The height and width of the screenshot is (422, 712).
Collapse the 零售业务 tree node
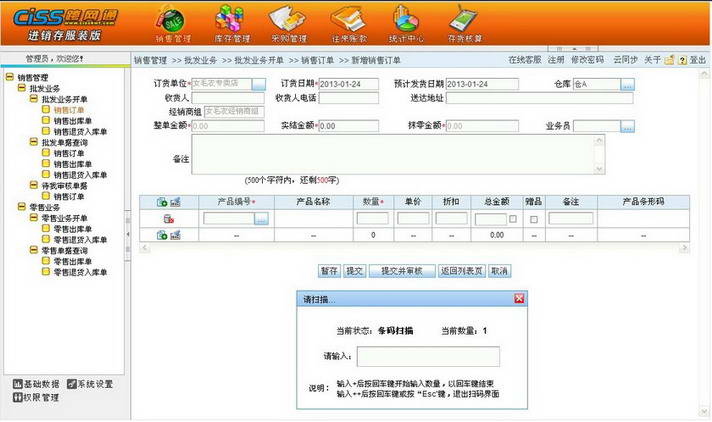21,207
